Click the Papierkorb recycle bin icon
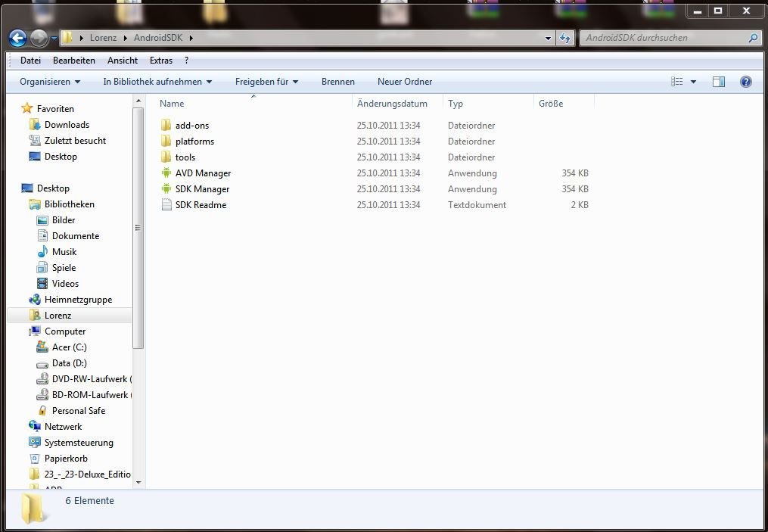Image resolution: width=768 pixels, height=532 pixels. [x=35, y=459]
